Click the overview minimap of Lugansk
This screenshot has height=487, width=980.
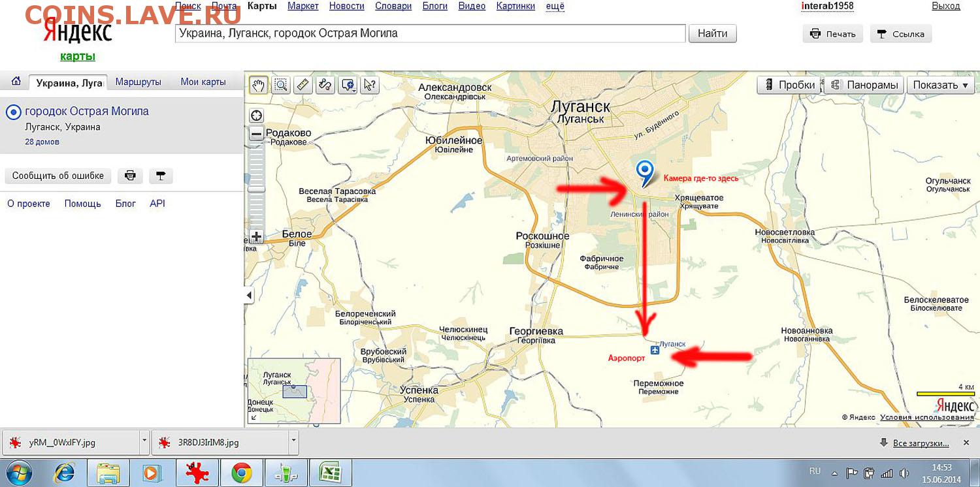tap(294, 390)
